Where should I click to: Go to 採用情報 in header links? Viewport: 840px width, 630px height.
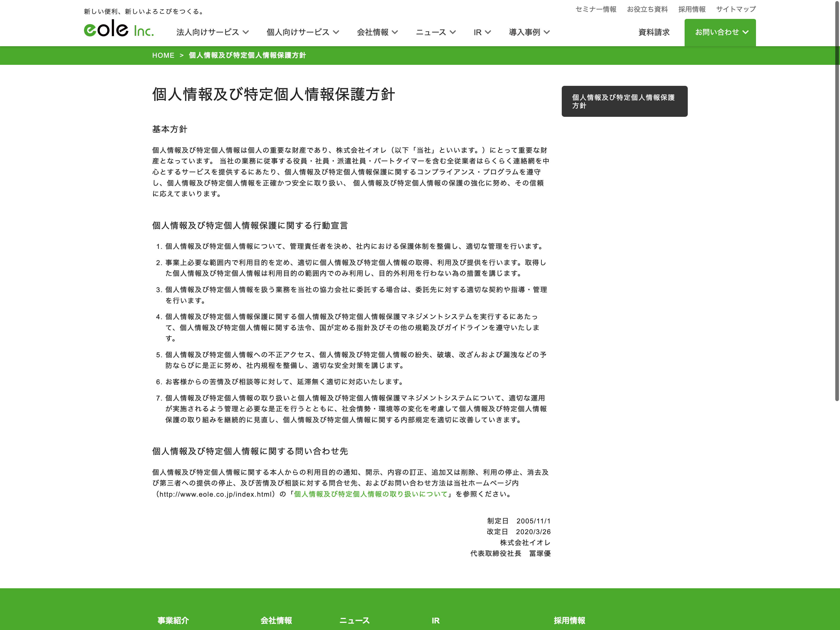(691, 9)
